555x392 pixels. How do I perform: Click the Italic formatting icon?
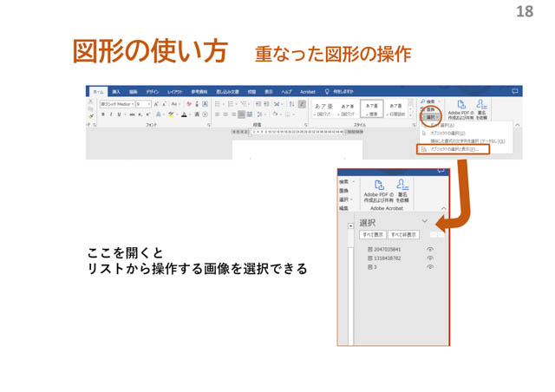tap(110, 114)
